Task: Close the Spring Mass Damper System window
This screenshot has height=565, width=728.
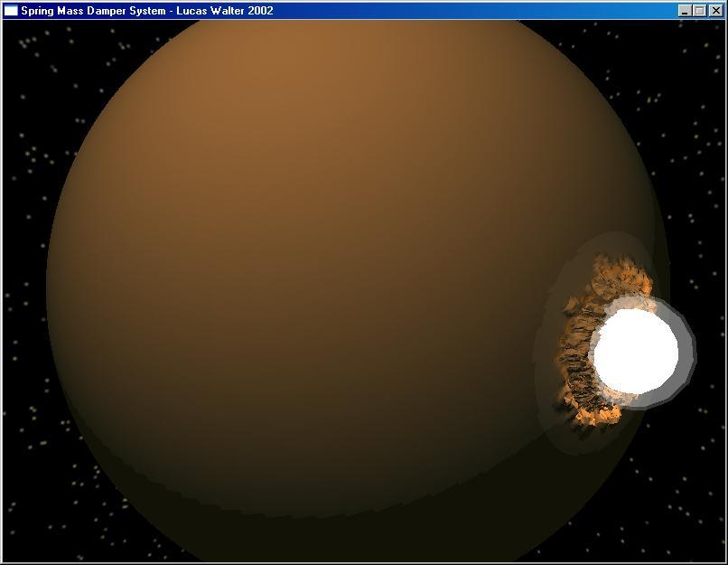Action: click(716, 11)
